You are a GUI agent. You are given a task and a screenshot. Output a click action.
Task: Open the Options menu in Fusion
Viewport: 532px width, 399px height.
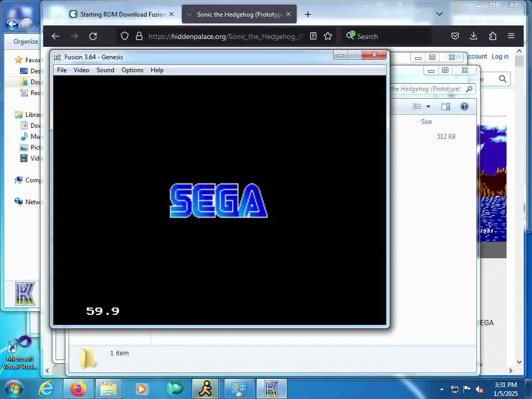[x=132, y=70]
